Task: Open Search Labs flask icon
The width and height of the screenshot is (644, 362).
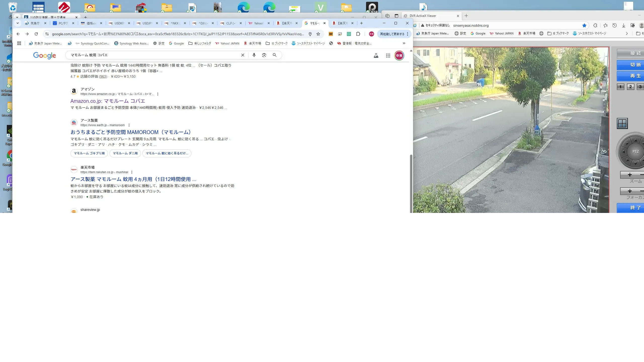Action: [x=376, y=56]
